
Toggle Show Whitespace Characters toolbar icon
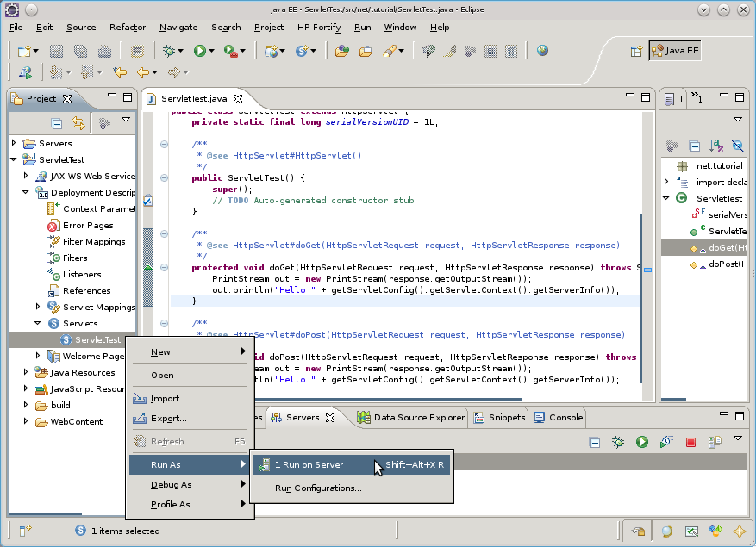pos(511,51)
